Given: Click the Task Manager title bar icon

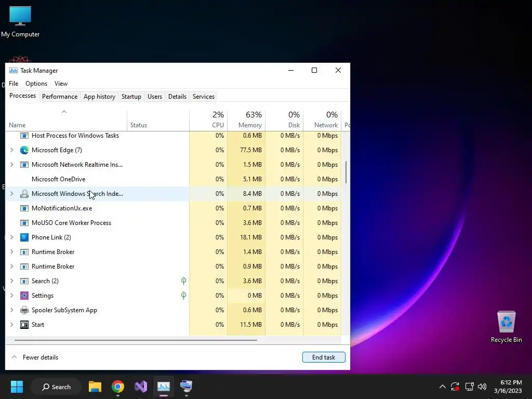Looking at the screenshot, I should 13,71.
